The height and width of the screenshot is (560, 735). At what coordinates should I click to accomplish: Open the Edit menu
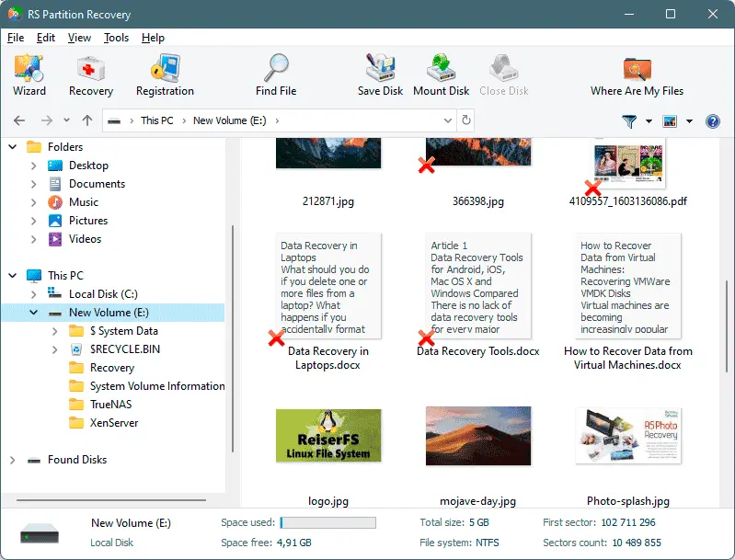point(46,38)
